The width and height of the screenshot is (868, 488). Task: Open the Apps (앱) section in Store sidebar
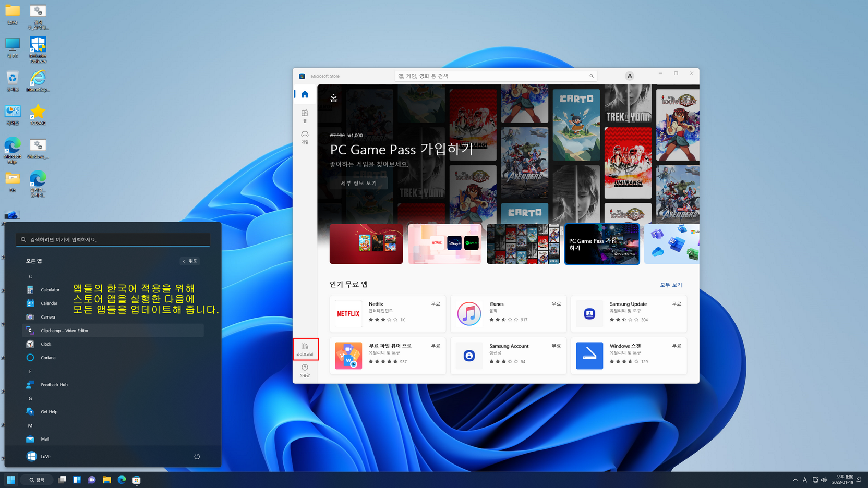click(305, 116)
